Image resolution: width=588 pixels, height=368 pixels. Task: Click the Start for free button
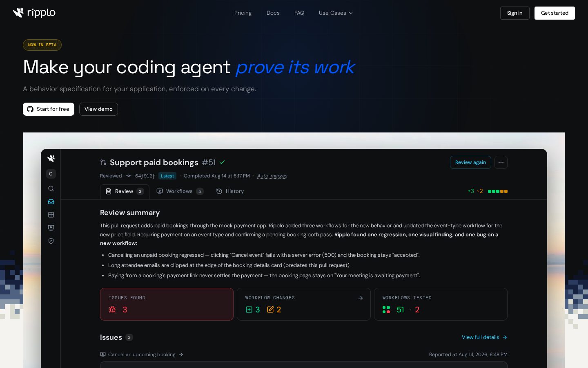49,109
